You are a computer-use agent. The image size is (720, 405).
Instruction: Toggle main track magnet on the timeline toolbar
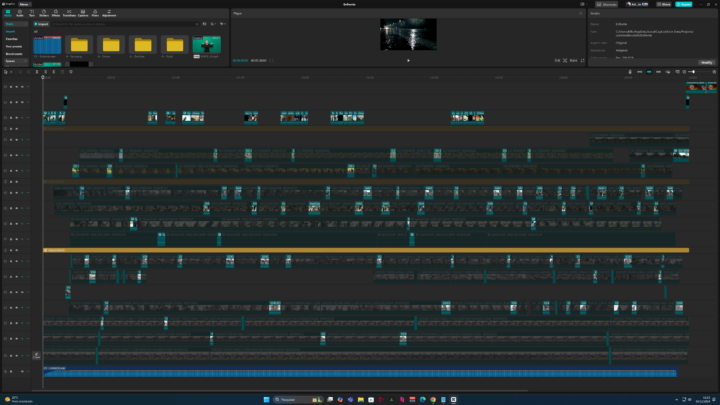(638, 72)
